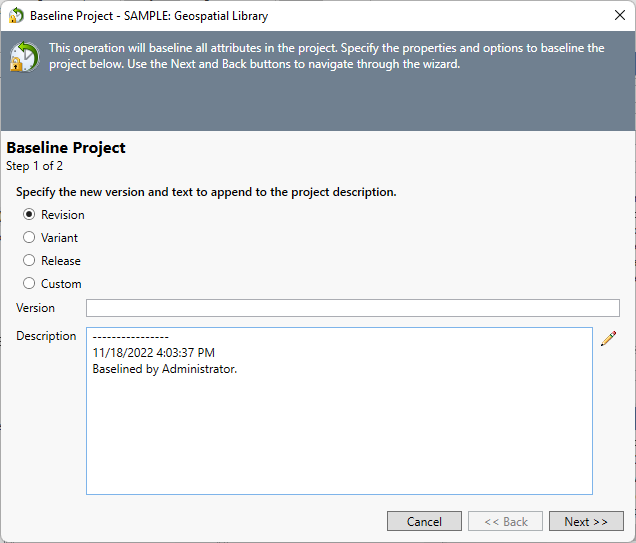Pick the Release radio option

[x=29, y=261]
